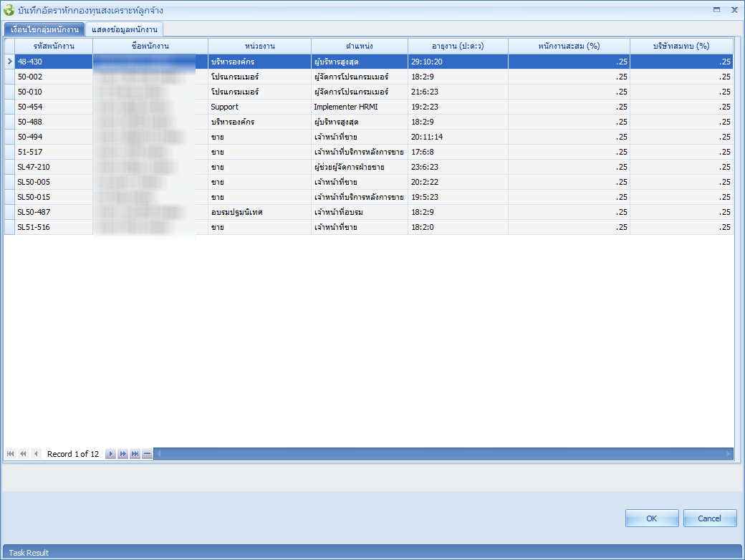Screen dimensions: 745x560
Task: Switch to เงื่อนไขกลุ่มพนักงาน tab
Action: tap(44, 29)
